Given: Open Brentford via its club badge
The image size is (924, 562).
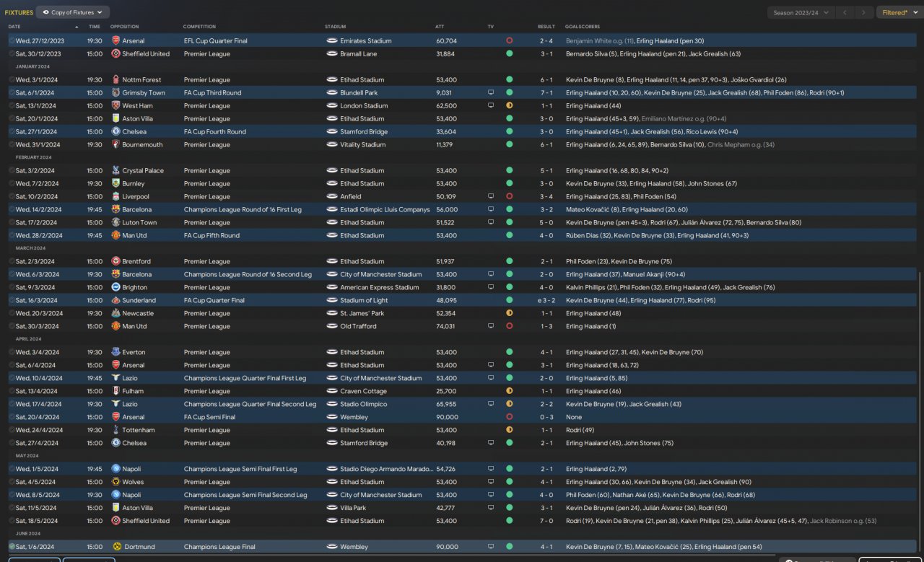Looking at the screenshot, I should click(115, 262).
